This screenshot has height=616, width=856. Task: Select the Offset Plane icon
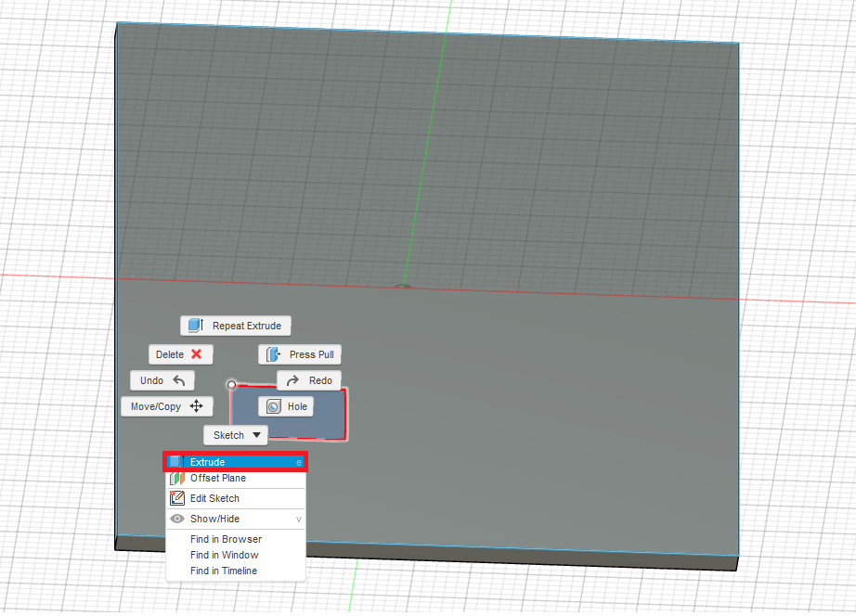176,478
